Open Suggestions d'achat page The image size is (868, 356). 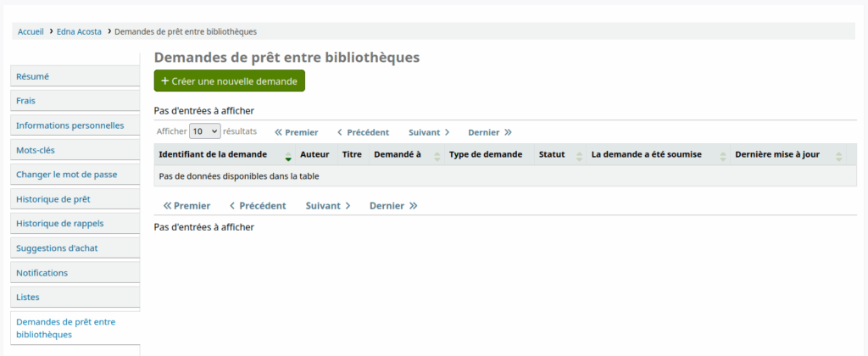click(x=58, y=248)
